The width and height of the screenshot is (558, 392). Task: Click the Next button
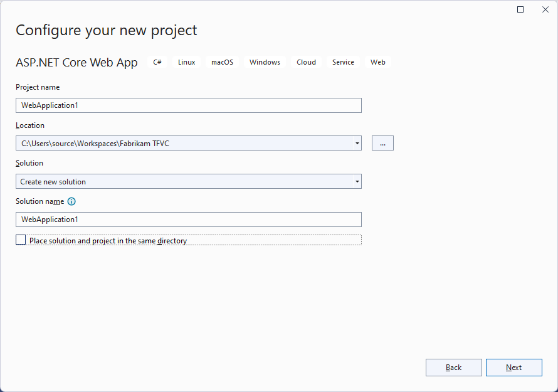click(x=514, y=368)
